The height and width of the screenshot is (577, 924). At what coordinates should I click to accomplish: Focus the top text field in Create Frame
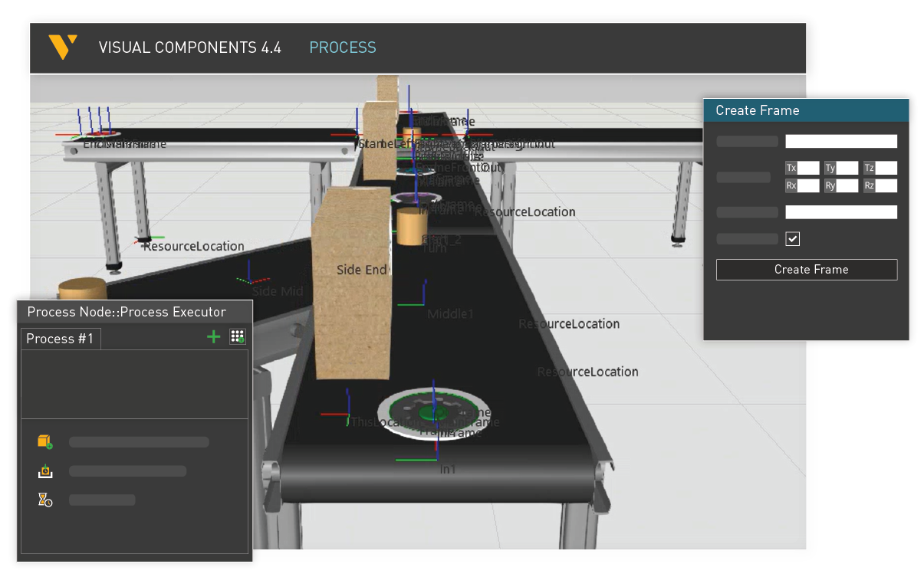841,141
